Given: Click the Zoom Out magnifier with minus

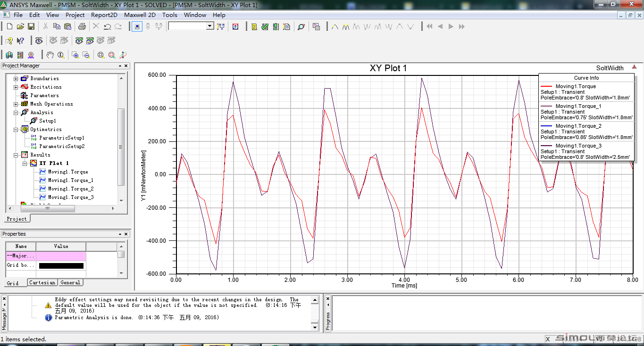Looking at the screenshot, I should [86, 55].
